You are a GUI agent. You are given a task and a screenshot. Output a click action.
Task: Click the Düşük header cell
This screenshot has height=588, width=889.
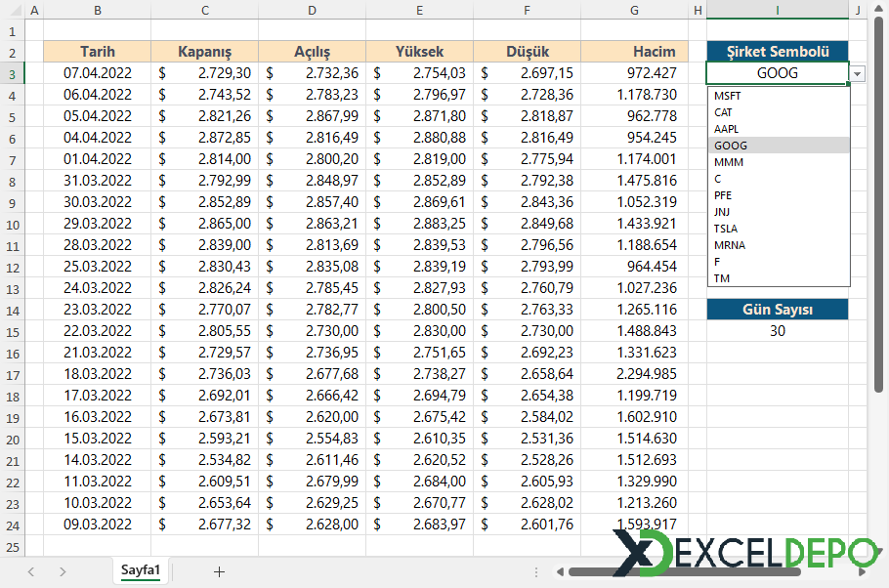click(x=528, y=52)
